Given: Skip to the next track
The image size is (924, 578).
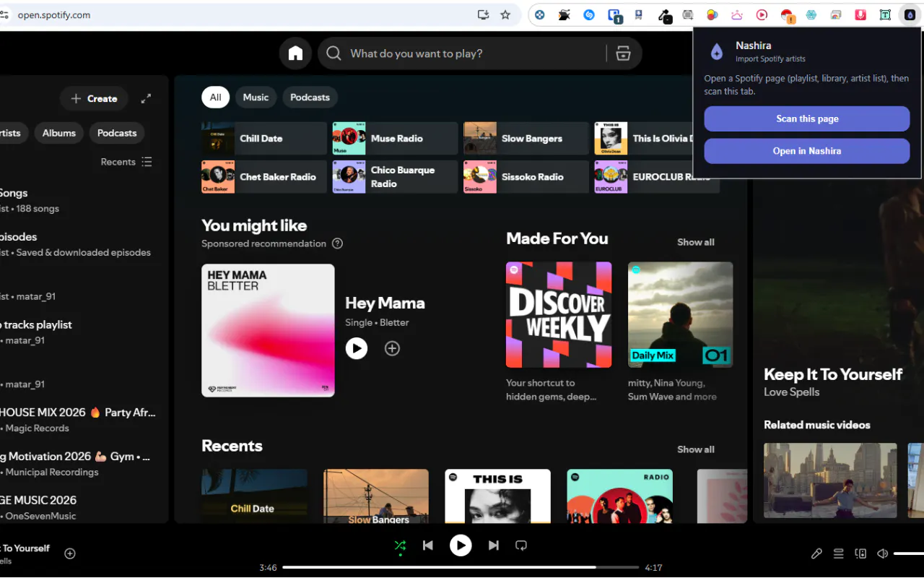Looking at the screenshot, I should (x=494, y=545).
